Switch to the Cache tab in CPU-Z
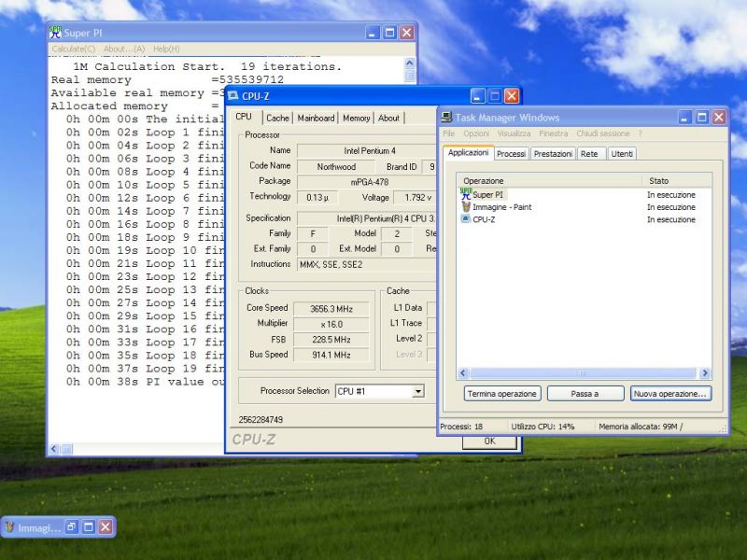The width and height of the screenshot is (747, 560). tap(277, 118)
